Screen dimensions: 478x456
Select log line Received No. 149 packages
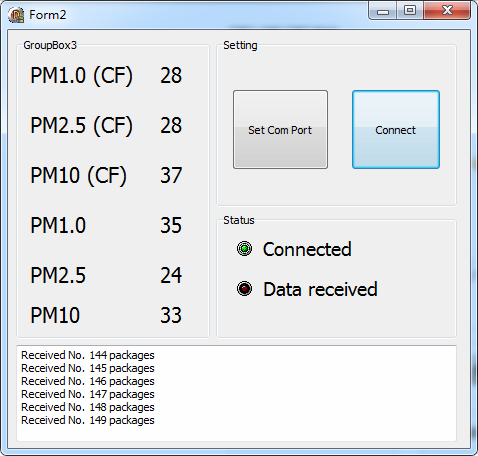(88, 420)
